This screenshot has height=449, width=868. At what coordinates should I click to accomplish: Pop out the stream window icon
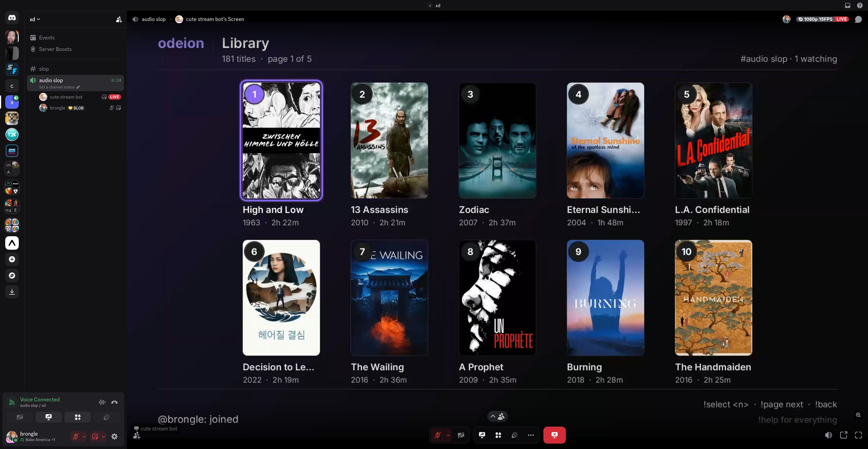(843, 435)
